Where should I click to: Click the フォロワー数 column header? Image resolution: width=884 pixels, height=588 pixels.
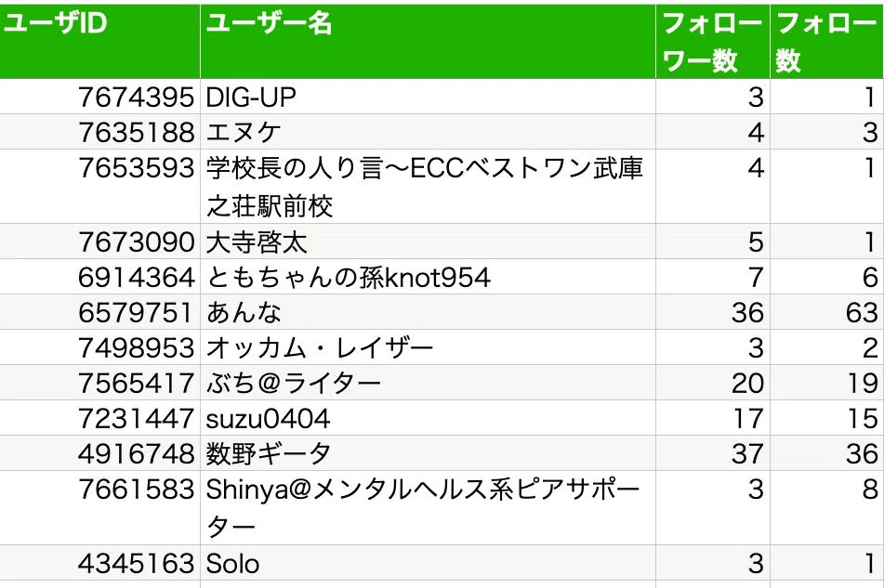point(713,41)
